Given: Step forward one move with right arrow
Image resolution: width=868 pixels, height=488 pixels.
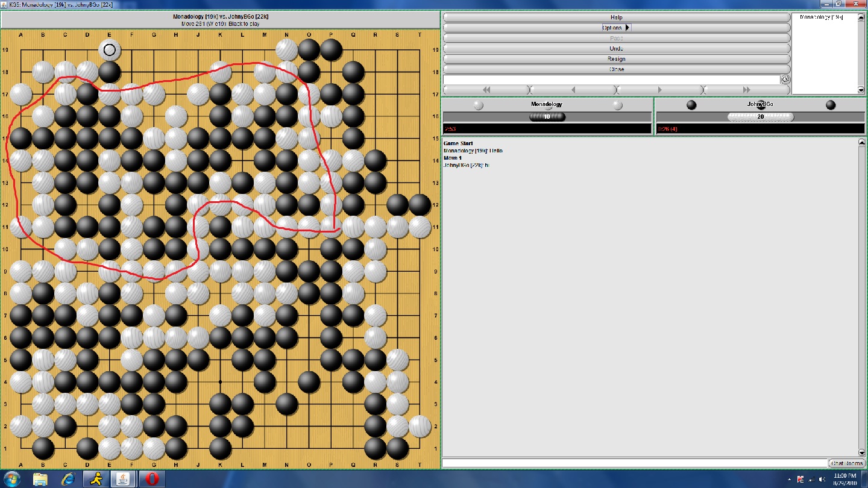Looking at the screenshot, I should 659,90.
